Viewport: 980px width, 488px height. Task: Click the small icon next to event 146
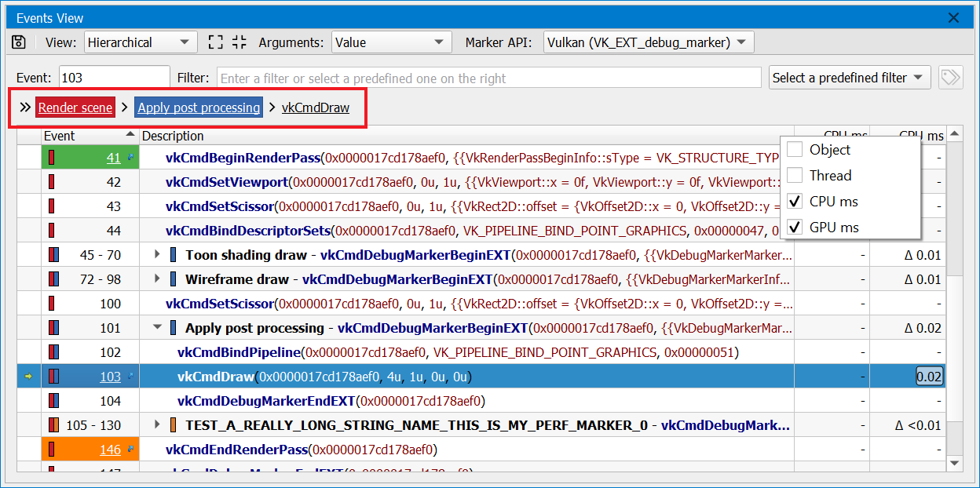(130, 449)
